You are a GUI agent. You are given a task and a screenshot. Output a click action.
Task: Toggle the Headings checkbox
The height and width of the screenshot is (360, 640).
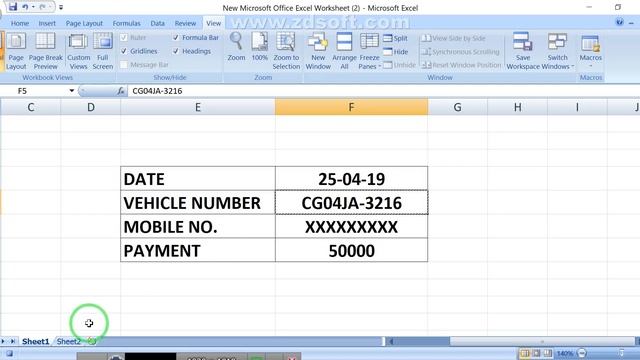tap(176, 51)
